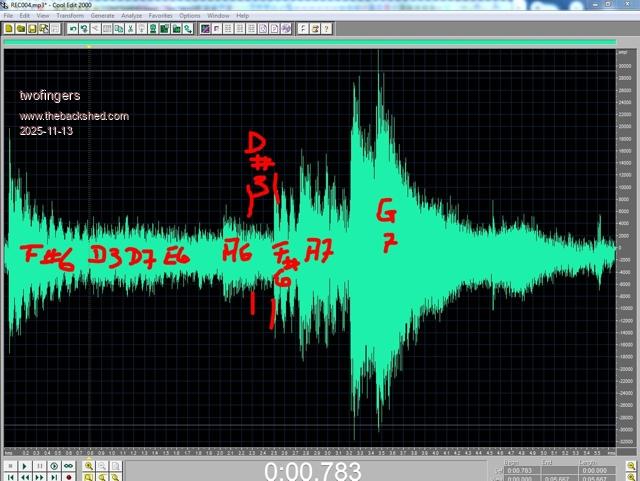Screen dimensions: 640x481
Task: Click the Zoom Out magnifier icon
Action: (103, 466)
